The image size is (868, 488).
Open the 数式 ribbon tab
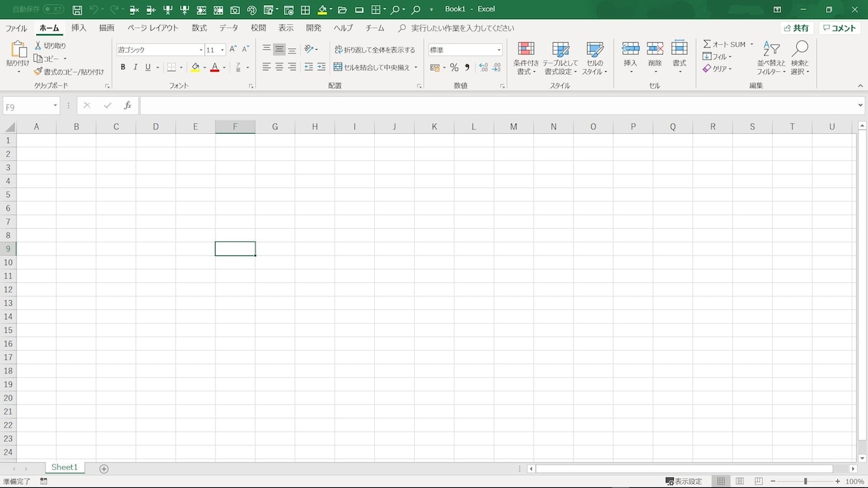[199, 28]
